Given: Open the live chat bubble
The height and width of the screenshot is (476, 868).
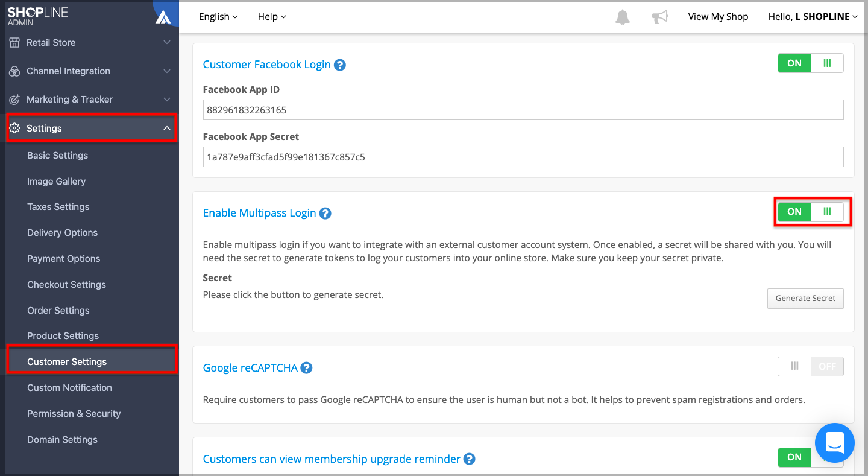Looking at the screenshot, I should click(835, 443).
